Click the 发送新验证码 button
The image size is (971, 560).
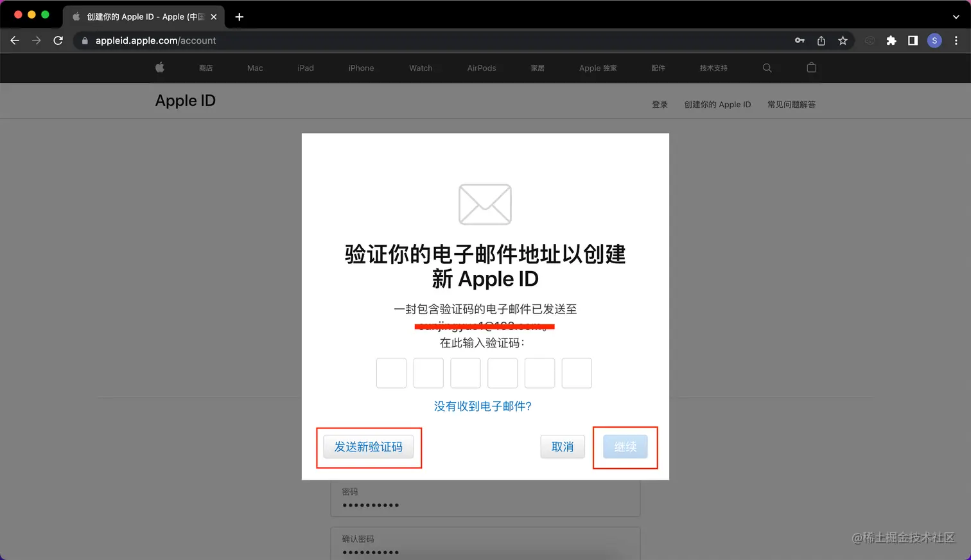[x=369, y=447]
